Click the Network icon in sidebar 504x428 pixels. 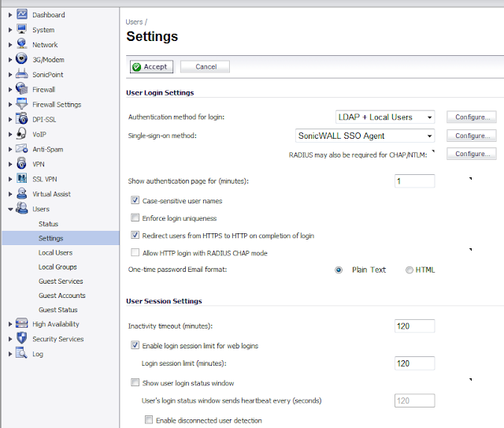pos(22,45)
